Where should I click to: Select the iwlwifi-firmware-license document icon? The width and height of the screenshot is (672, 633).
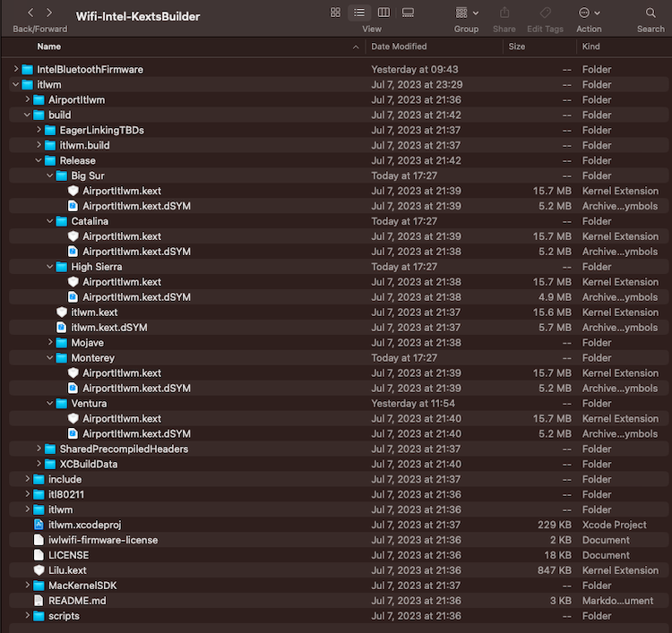(x=39, y=540)
